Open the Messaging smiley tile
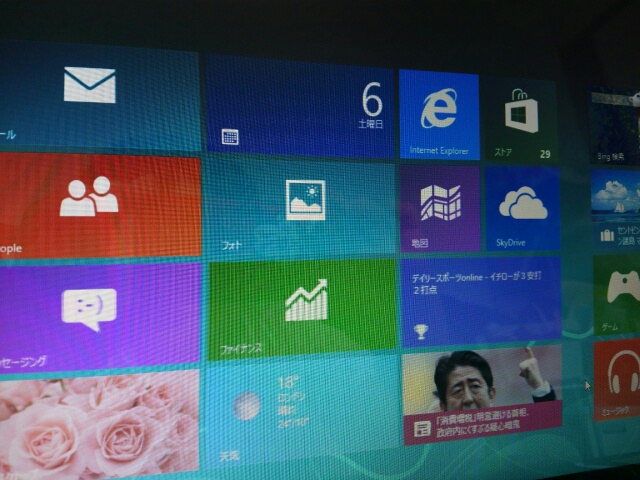This screenshot has height=480, width=640. click(100, 316)
